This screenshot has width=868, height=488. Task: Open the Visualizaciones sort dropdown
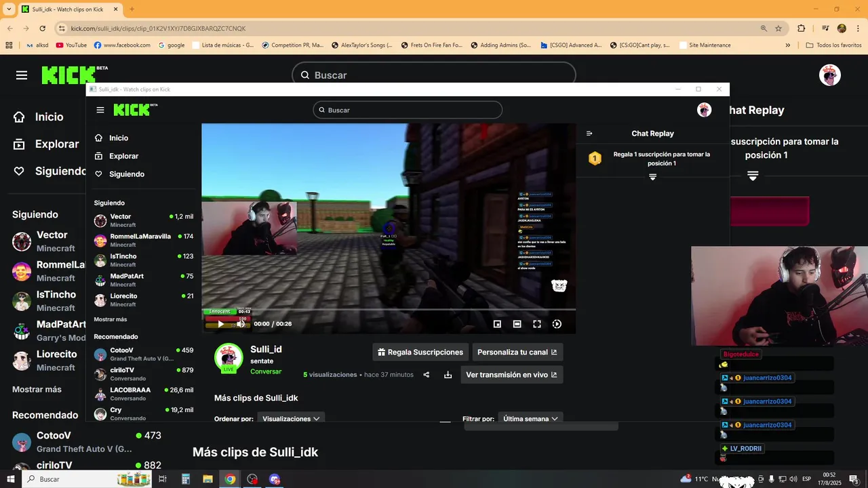click(290, 418)
